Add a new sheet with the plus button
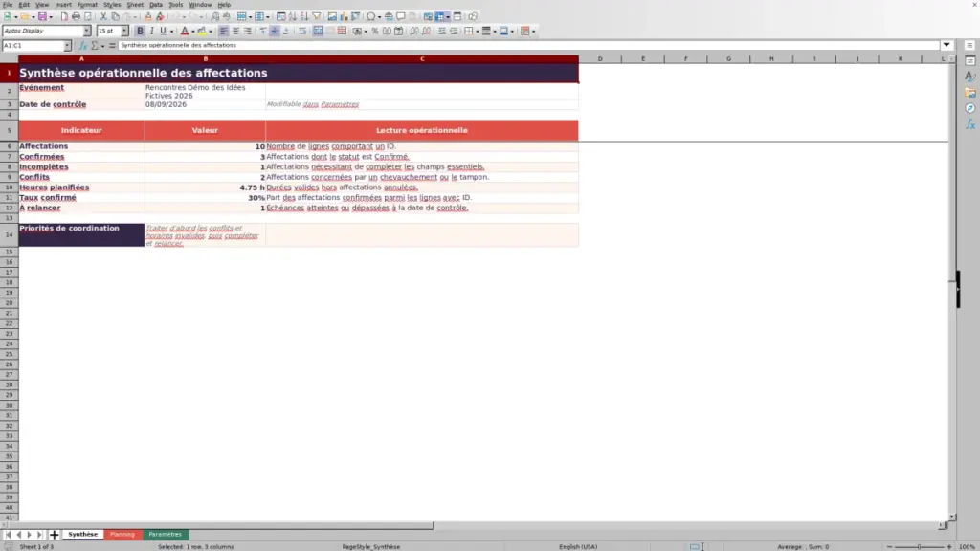Screen dimensions: 980x551 click(55, 535)
